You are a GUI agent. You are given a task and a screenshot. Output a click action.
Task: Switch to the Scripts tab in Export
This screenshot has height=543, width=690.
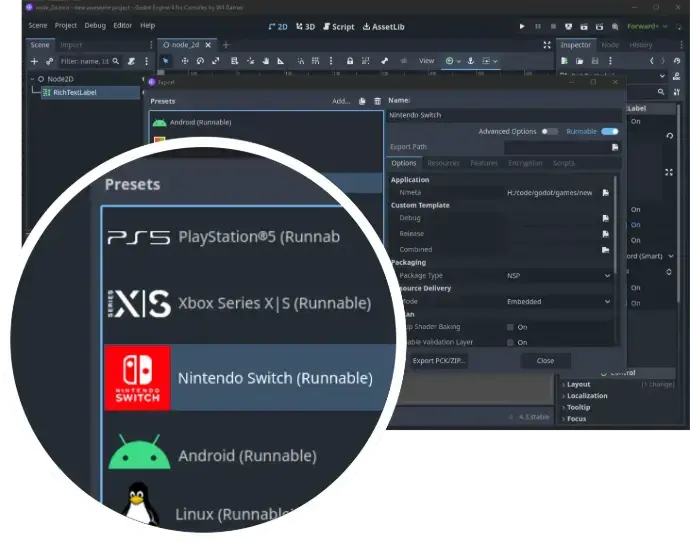(x=564, y=163)
